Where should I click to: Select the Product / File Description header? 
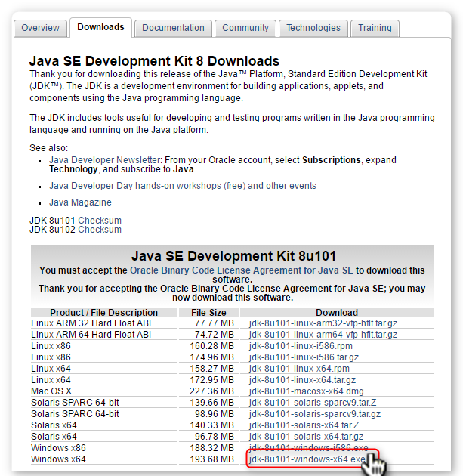(x=104, y=313)
